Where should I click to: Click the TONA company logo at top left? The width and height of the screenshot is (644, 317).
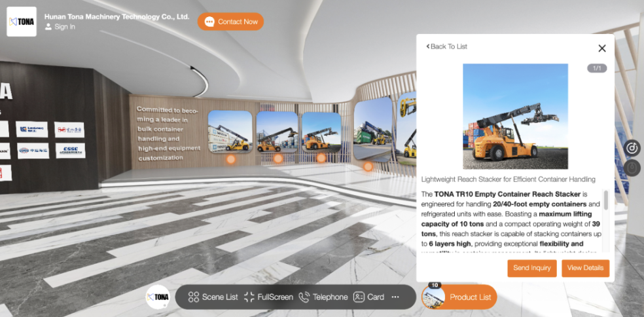[x=22, y=22]
